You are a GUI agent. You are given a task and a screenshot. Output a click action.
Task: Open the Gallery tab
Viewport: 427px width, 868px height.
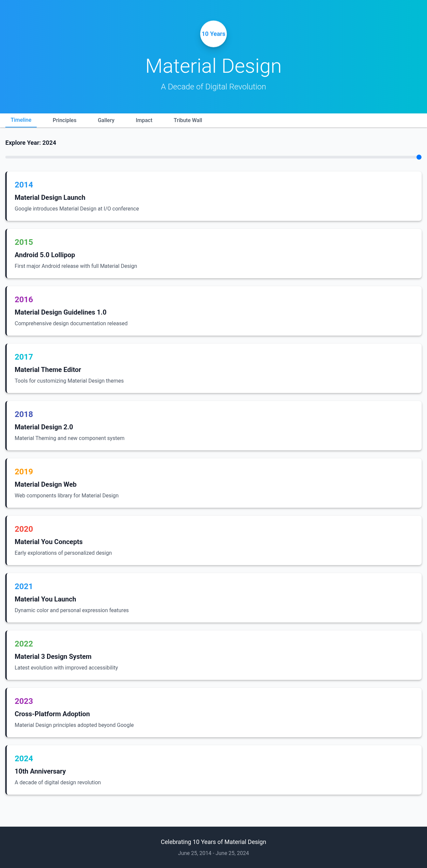pyautogui.click(x=106, y=120)
